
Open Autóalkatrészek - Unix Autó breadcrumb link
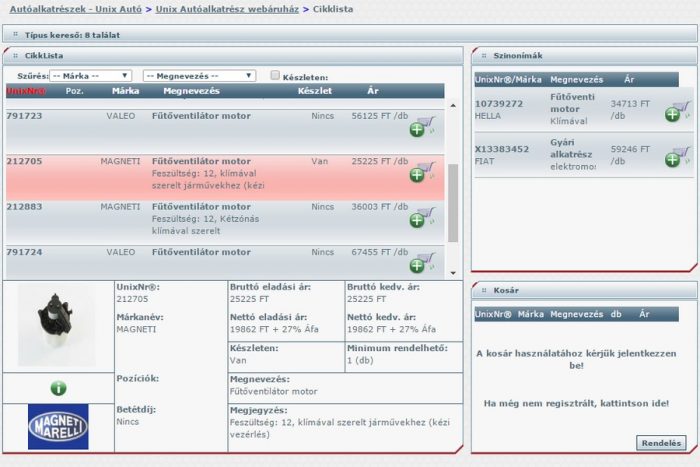[x=75, y=9]
